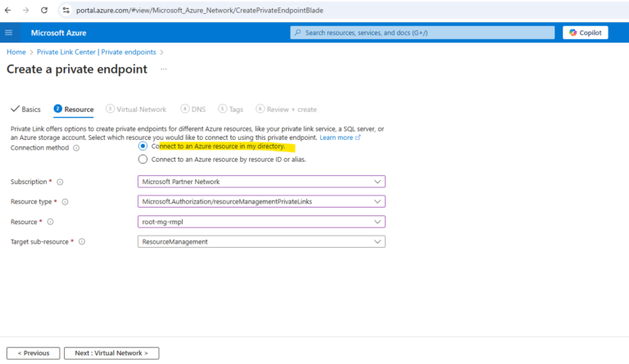Expand the Target sub-resource dropdown
Viewport: 629px width, 364px height.
coord(261,242)
